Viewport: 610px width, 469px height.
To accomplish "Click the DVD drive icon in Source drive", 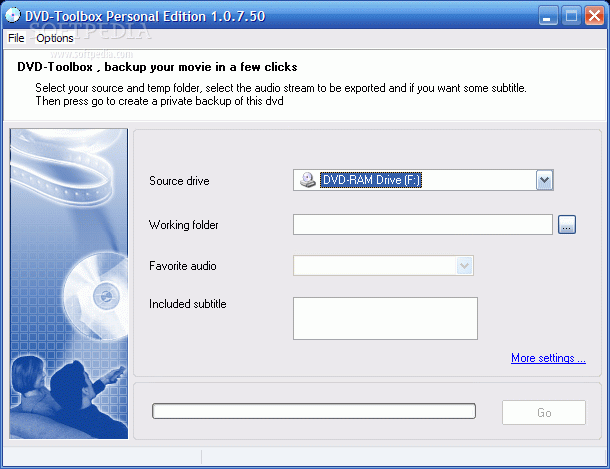I will click(308, 180).
